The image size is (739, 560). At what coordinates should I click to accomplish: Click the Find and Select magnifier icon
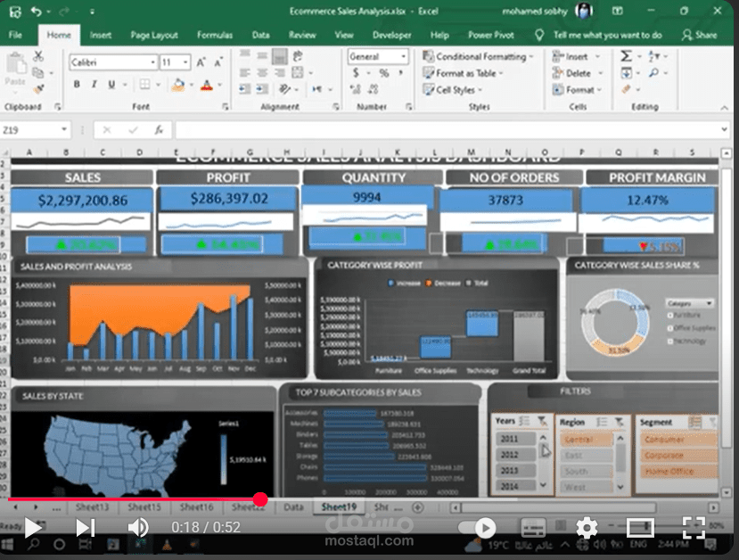[654, 72]
